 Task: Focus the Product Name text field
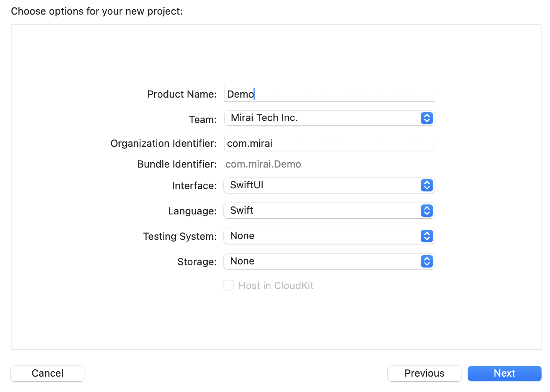click(329, 94)
